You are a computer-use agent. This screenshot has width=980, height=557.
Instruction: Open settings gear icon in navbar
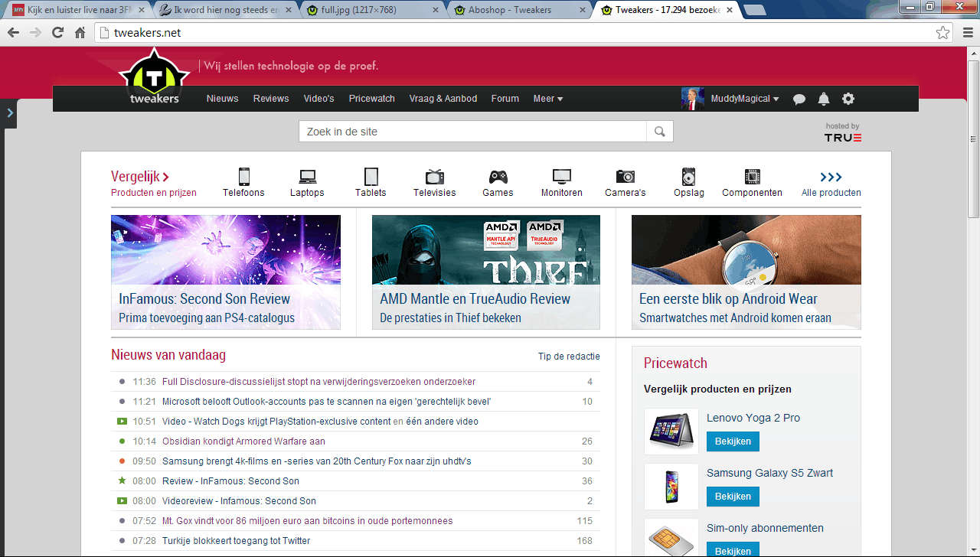click(x=848, y=99)
